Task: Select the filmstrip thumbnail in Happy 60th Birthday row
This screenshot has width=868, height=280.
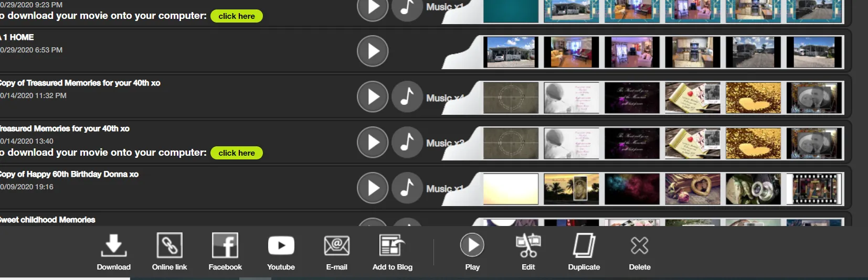Action: click(814, 189)
